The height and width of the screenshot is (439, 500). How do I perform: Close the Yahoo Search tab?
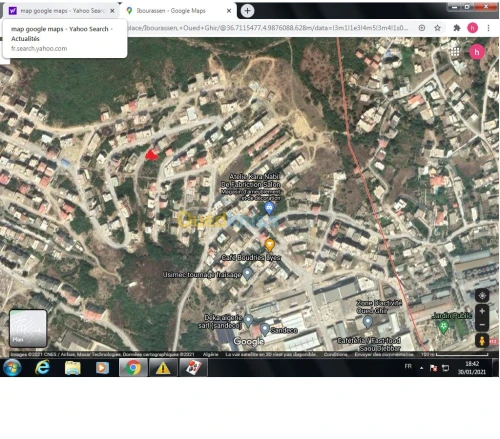coord(112,11)
